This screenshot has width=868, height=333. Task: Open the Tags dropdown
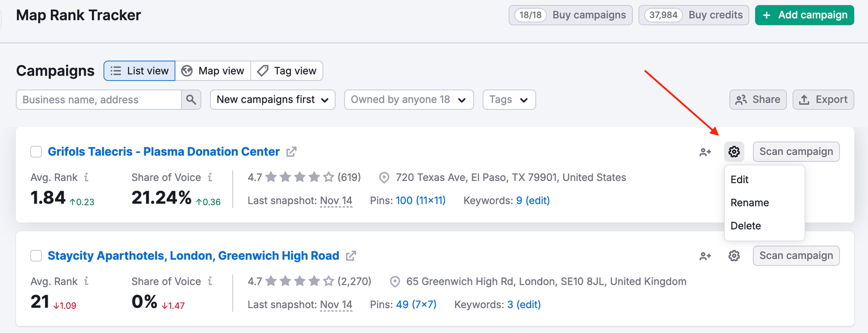508,99
